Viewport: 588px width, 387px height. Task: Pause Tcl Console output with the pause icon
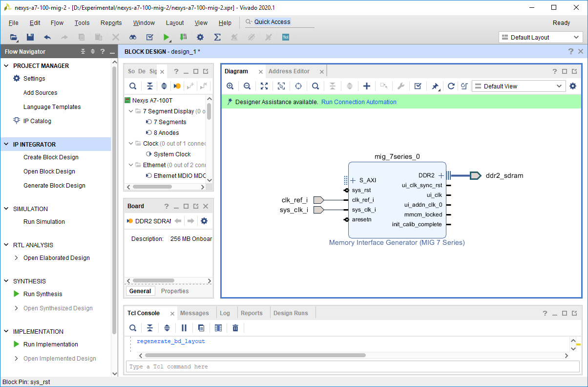tap(184, 328)
